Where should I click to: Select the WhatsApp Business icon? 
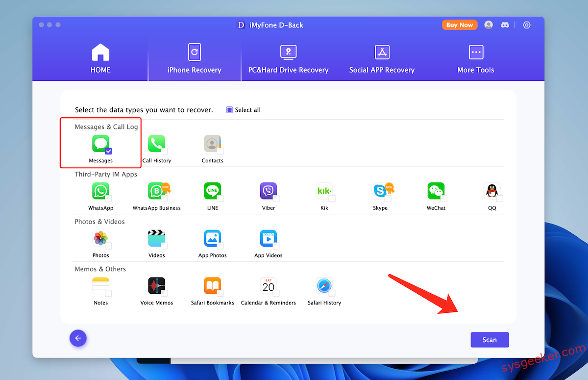pyautogui.click(x=157, y=191)
